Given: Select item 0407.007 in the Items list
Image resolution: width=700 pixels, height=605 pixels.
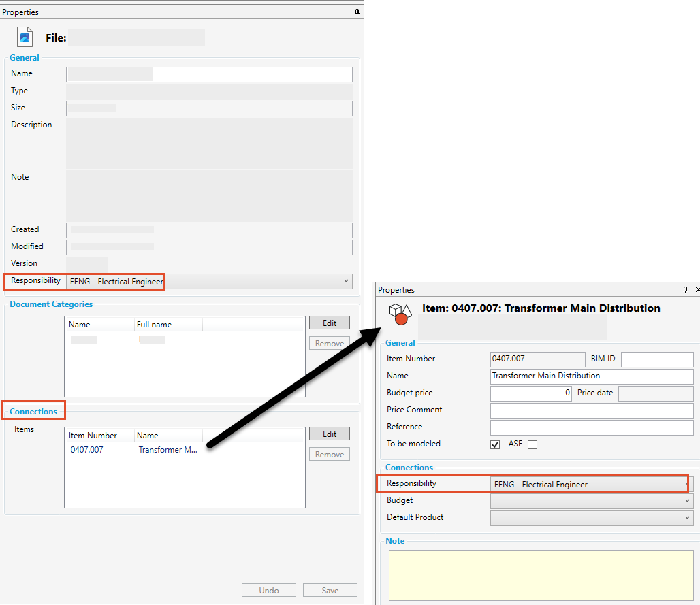Looking at the screenshot, I should [x=87, y=450].
